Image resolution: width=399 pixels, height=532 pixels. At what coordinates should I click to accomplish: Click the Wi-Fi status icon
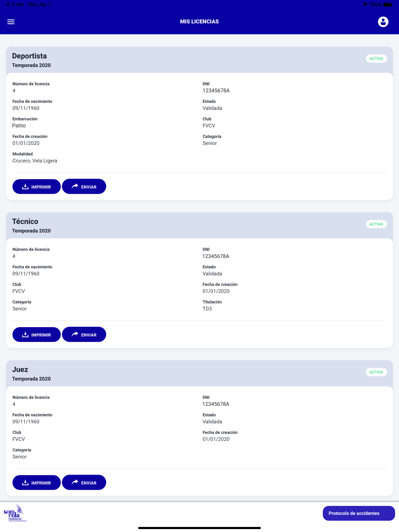(x=365, y=4)
